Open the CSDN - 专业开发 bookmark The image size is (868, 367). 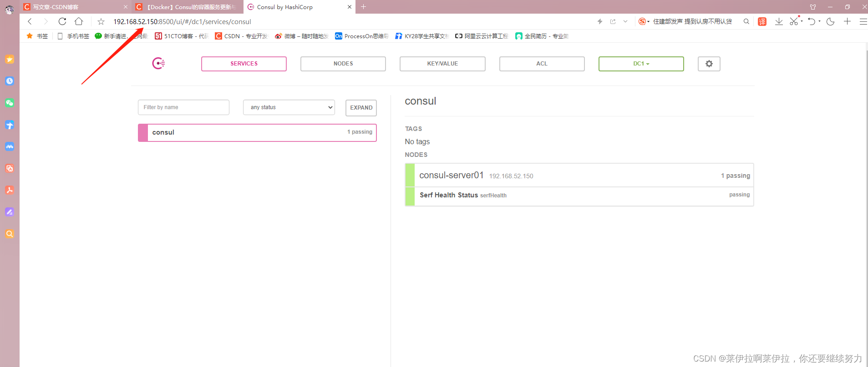(x=242, y=36)
